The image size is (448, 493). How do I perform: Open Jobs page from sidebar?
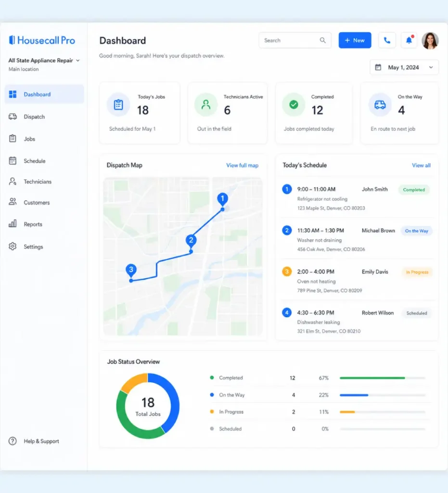29,139
